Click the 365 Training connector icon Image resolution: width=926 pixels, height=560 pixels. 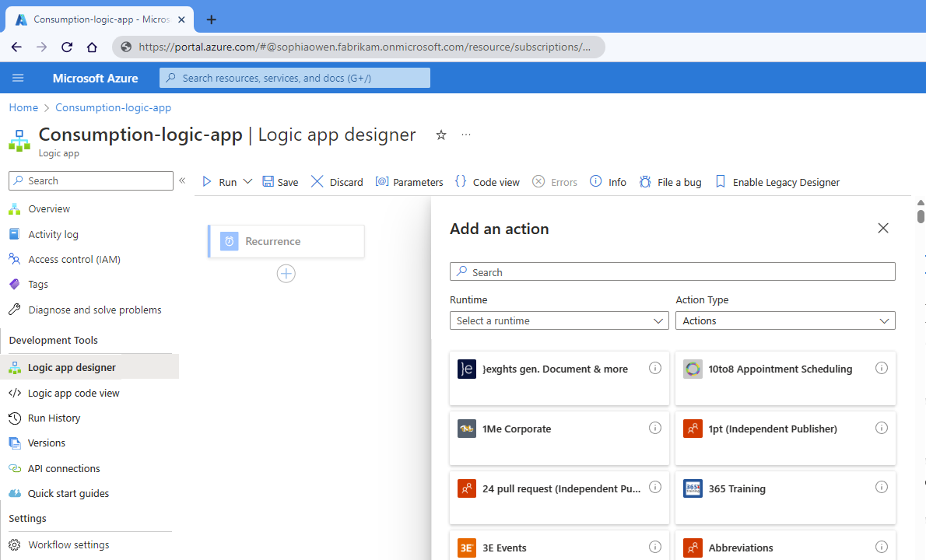[693, 488]
